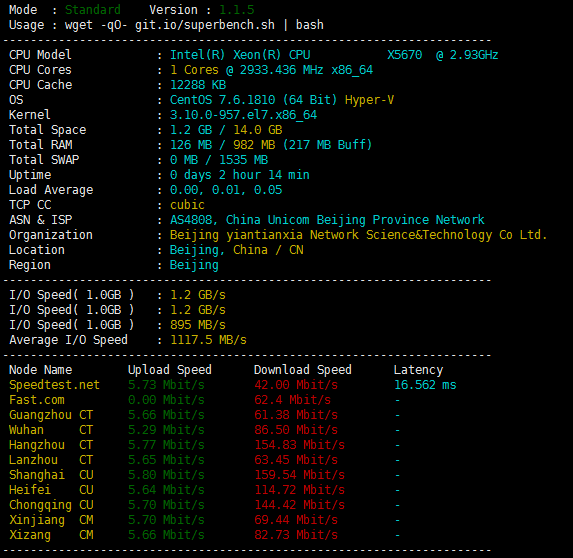Click the 'Xinjiang CM' node name
The image size is (573, 558).
(51, 520)
